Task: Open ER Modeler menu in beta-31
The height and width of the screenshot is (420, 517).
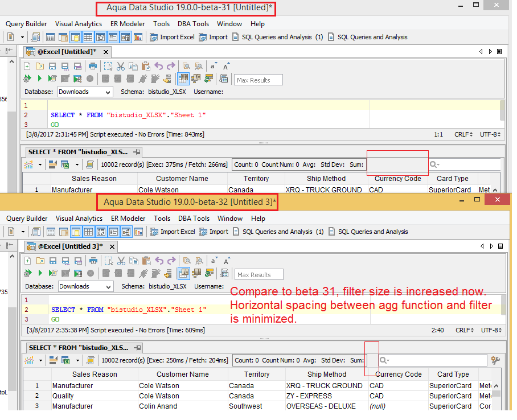Action: [128, 24]
